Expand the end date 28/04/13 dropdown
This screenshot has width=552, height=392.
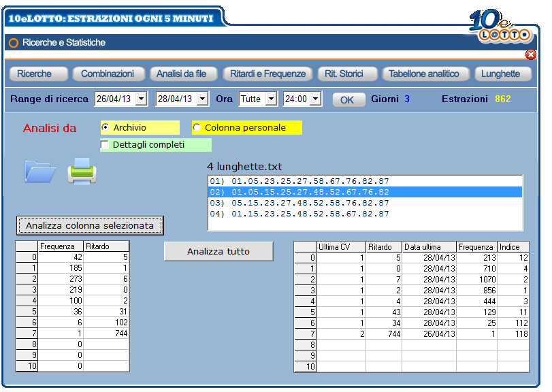pos(202,99)
